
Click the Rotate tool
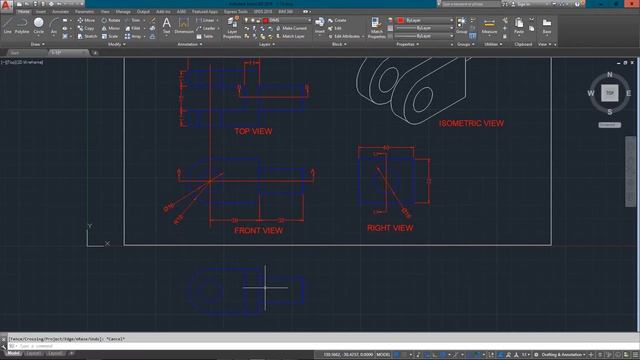[x=111, y=20]
